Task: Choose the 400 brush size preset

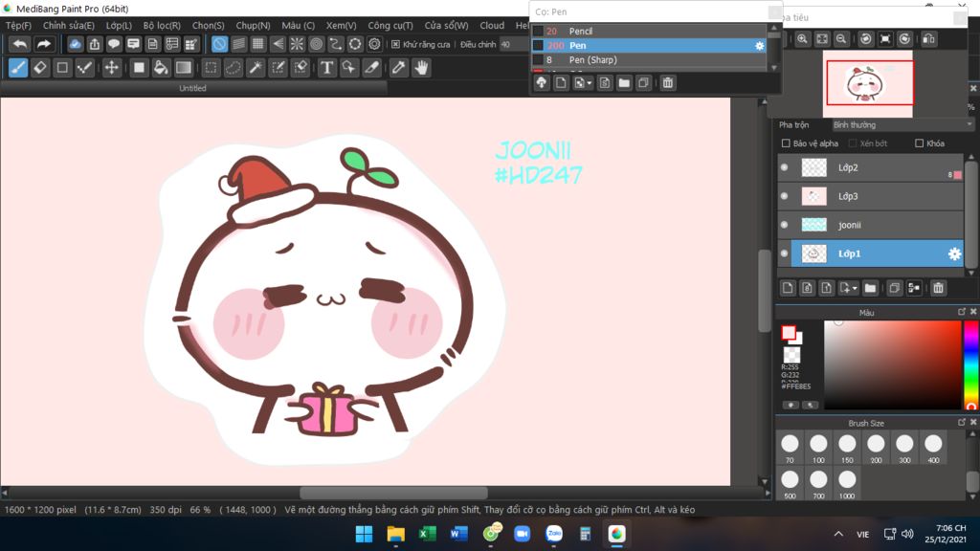Action: 933,449
